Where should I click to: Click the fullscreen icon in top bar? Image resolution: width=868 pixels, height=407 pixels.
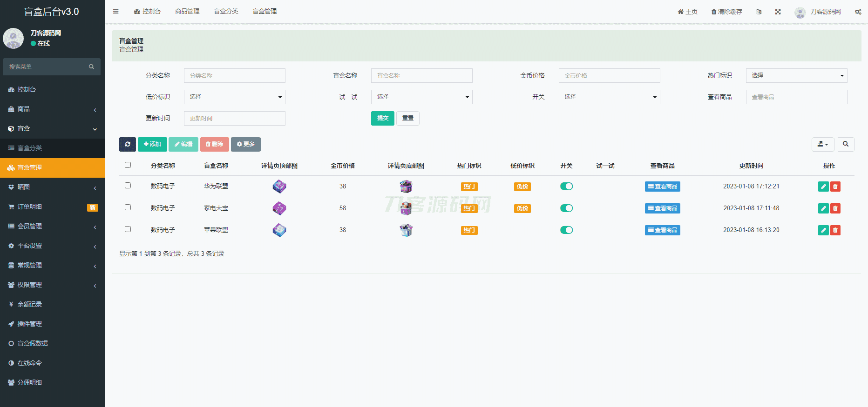click(778, 12)
